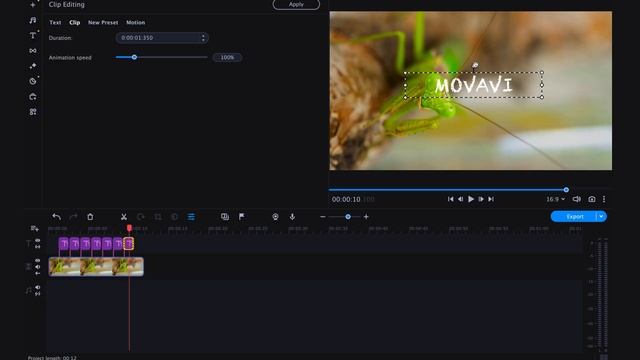Click the timeline zoom slider handle

pyautogui.click(x=348, y=217)
